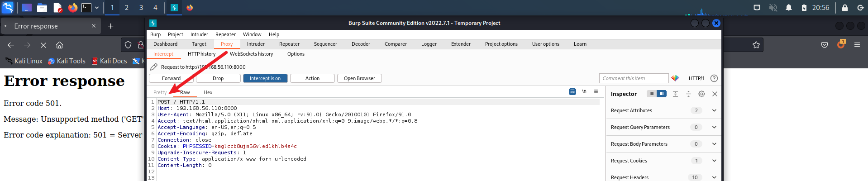Switch to the Target tab
The image size is (868, 181).
[x=199, y=44]
